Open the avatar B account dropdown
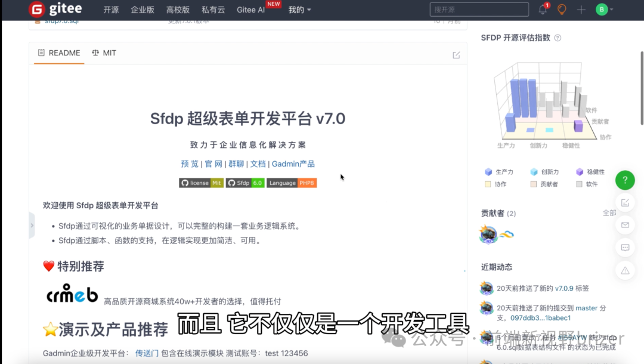 (x=602, y=10)
